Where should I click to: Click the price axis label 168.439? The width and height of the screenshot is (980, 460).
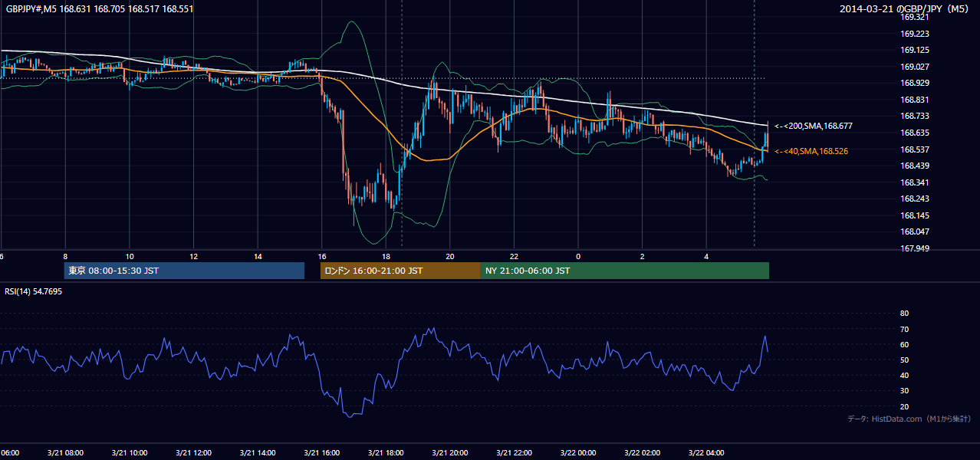914,166
